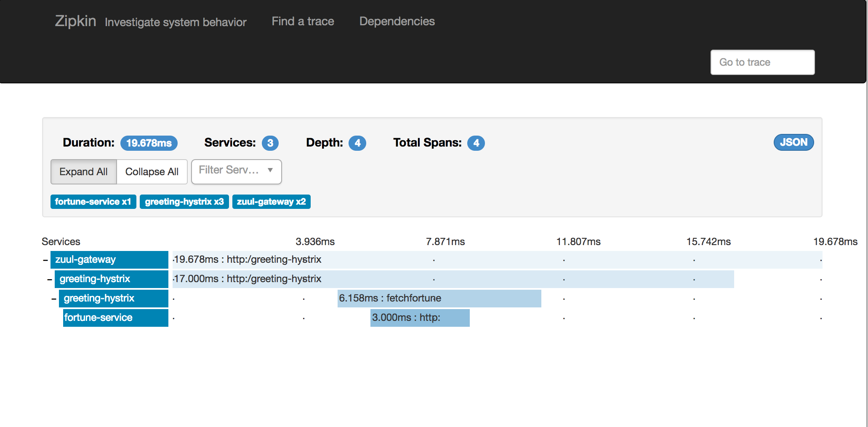This screenshot has width=868, height=427.
Task: Select the zuul-gateway service label
Action: 109,260
